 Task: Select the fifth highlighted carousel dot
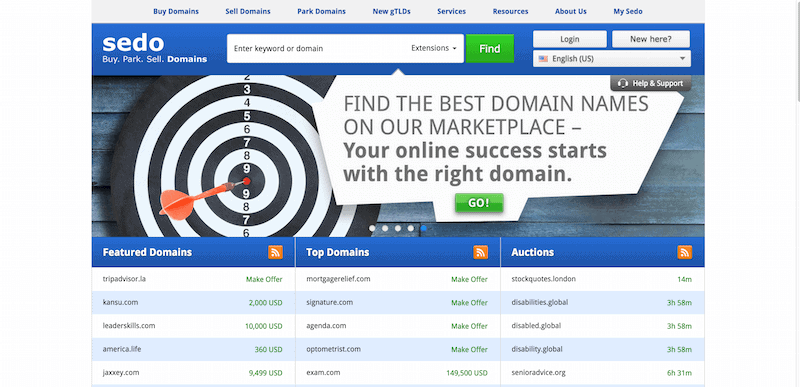click(x=423, y=228)
